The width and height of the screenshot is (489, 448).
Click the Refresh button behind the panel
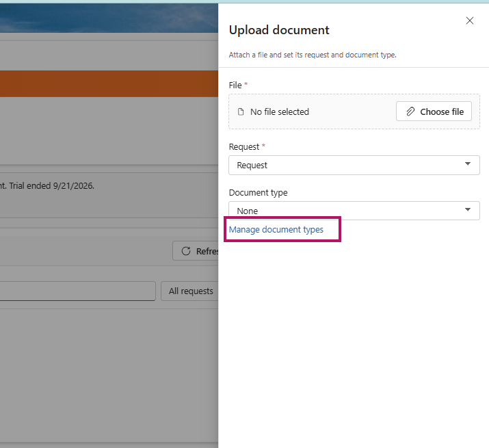point(196,251)
